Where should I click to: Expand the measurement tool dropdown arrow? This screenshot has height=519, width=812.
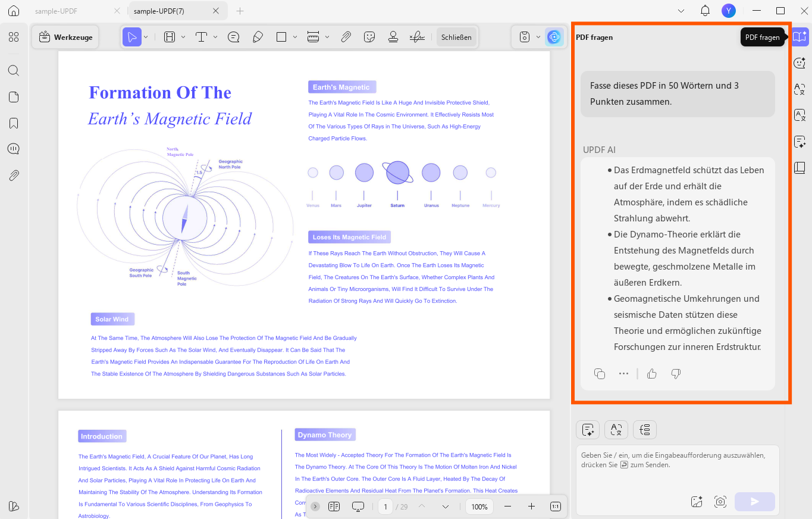pyautogui.click(x=327, y=37)
